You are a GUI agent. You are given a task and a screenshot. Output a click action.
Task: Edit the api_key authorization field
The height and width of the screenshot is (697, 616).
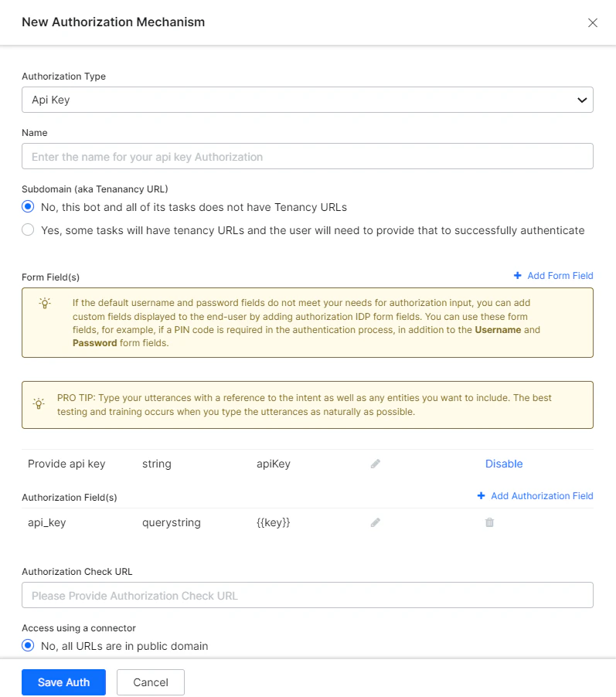click(375, 522)
